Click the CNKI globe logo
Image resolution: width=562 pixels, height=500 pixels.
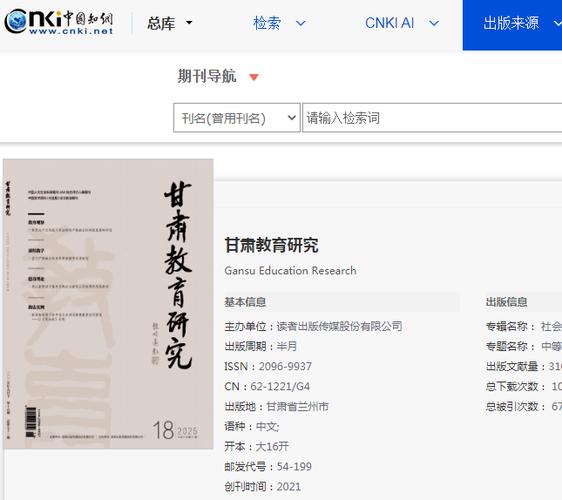pyautogui.click(x=16, y=21)
